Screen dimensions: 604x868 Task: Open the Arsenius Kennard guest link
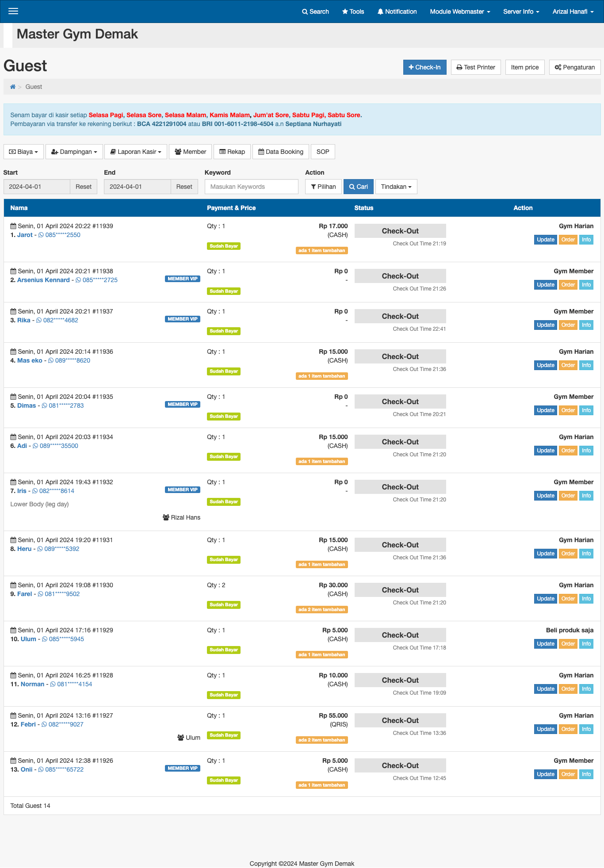pyautogui.click(x=43, y=280)
